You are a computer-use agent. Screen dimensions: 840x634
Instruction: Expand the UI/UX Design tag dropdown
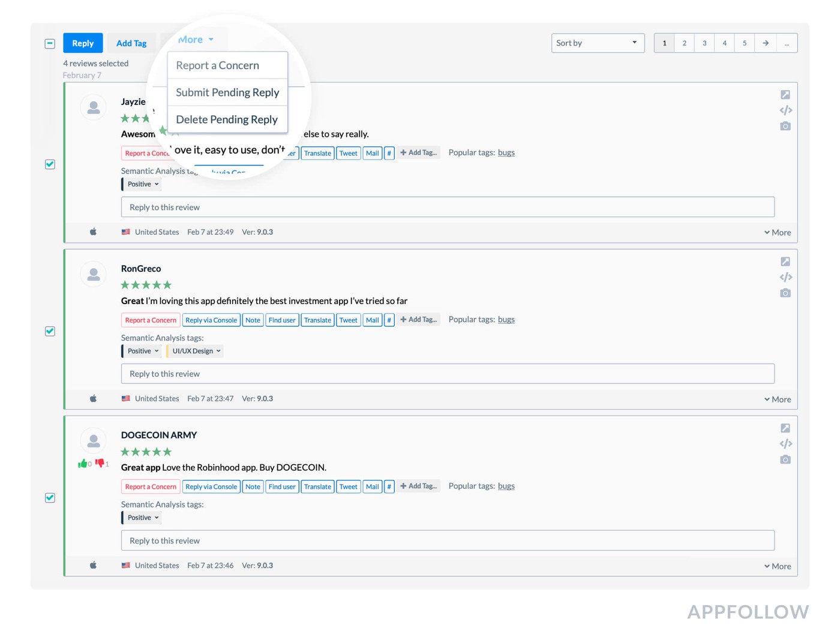[196, 351]
